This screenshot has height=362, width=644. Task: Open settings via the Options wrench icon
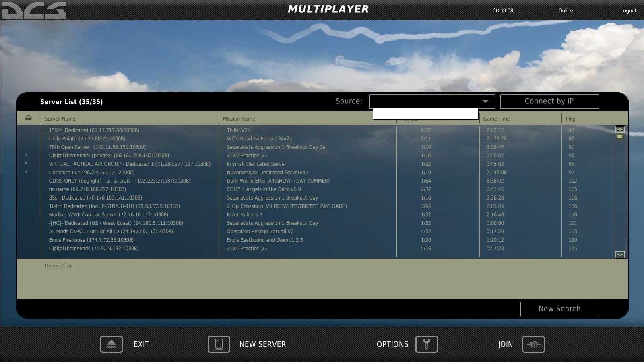426,344
